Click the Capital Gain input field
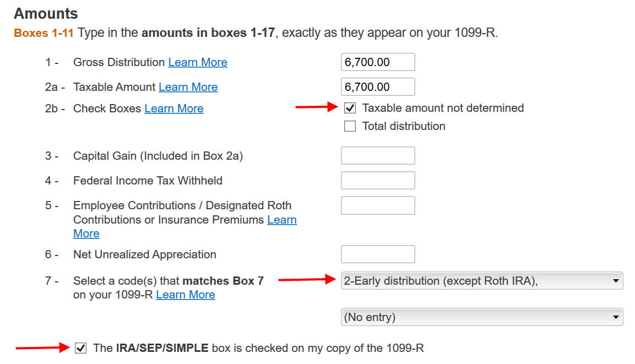This screenshot has width=635, height=364. 378,155
